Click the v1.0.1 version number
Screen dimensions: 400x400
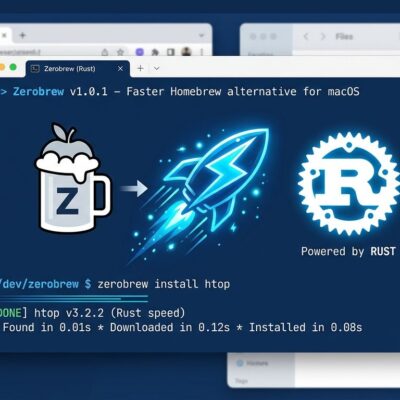89,91
